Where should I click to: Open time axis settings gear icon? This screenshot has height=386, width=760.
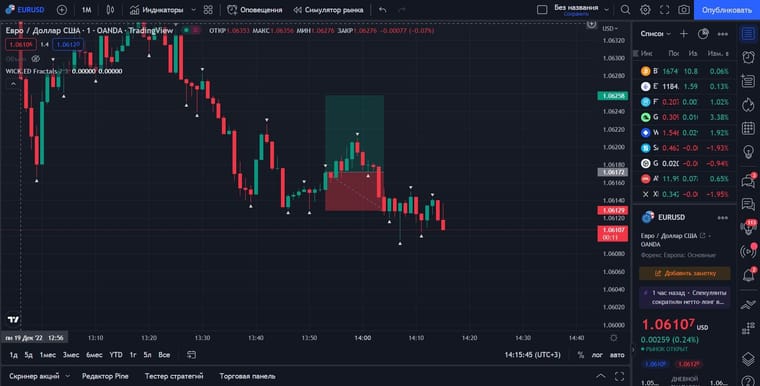614,338
